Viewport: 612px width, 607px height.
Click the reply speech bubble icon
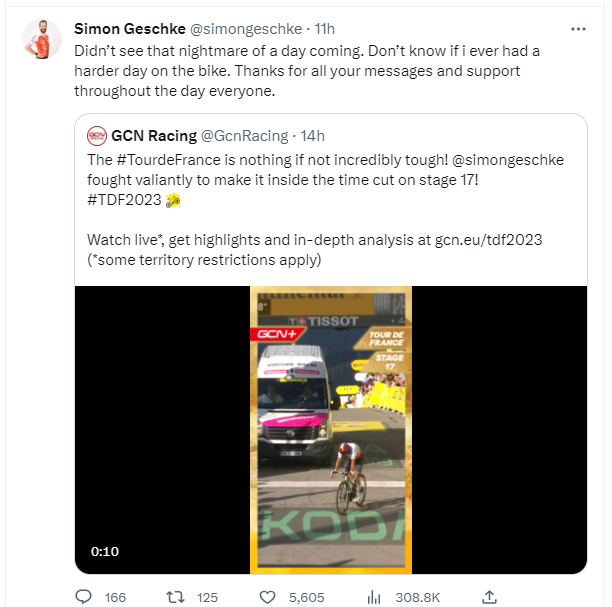click(84, 596)
